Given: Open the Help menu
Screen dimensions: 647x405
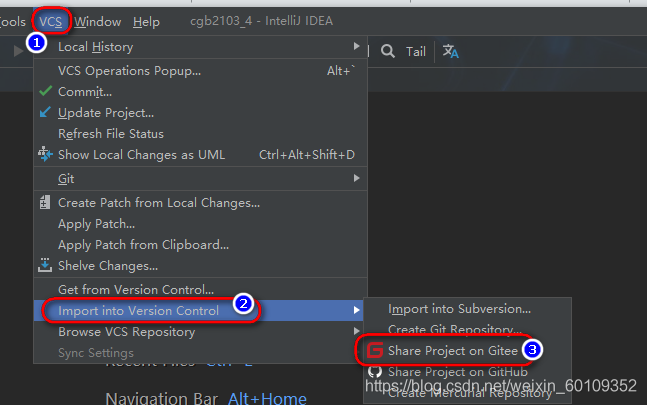Looking at the screenshot, I should point(146,21).
